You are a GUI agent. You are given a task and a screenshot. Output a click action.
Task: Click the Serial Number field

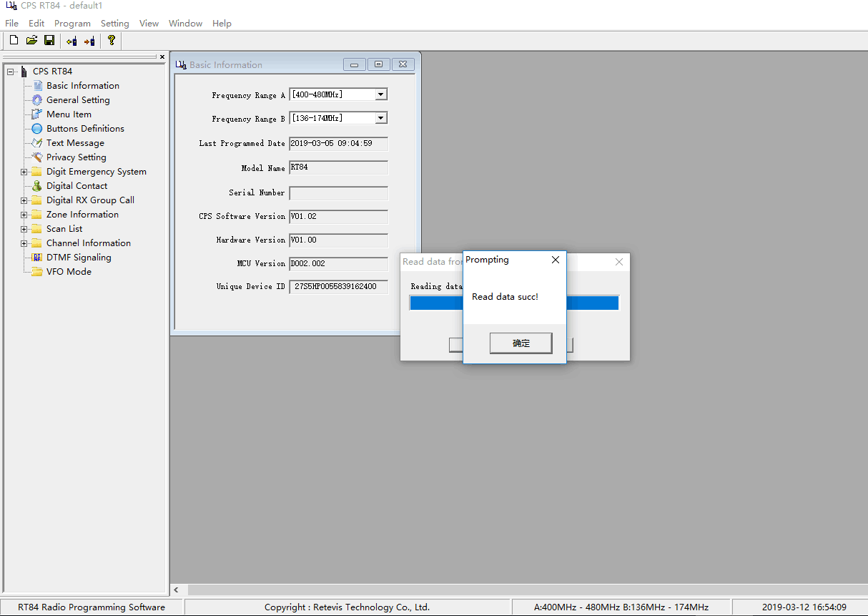338,193
